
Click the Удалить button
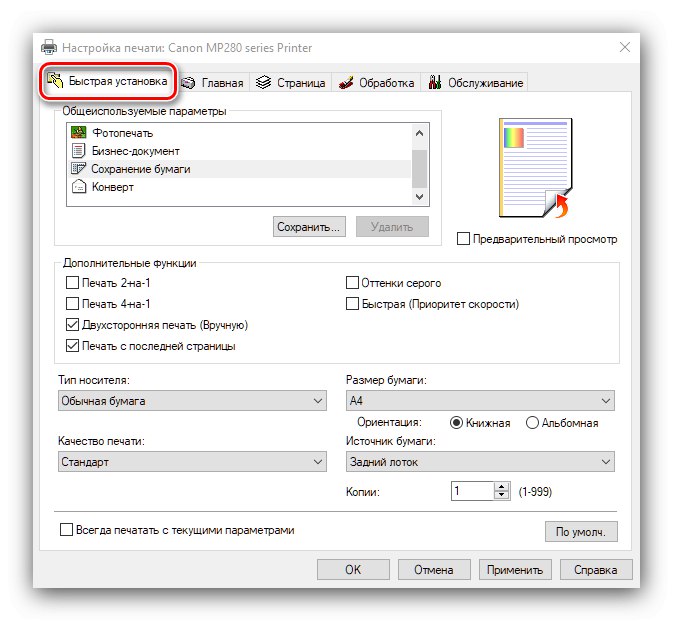point(392,227)
